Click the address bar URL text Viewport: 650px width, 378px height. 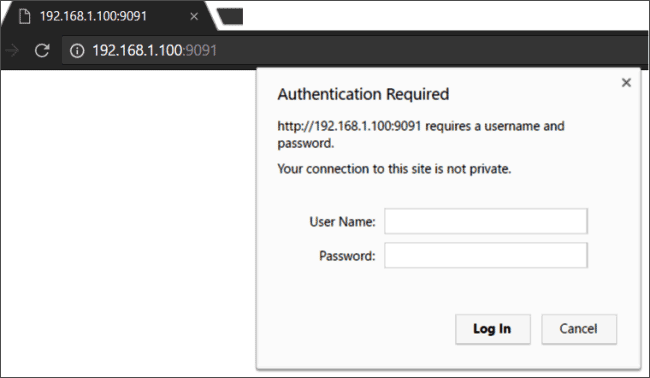154,51
